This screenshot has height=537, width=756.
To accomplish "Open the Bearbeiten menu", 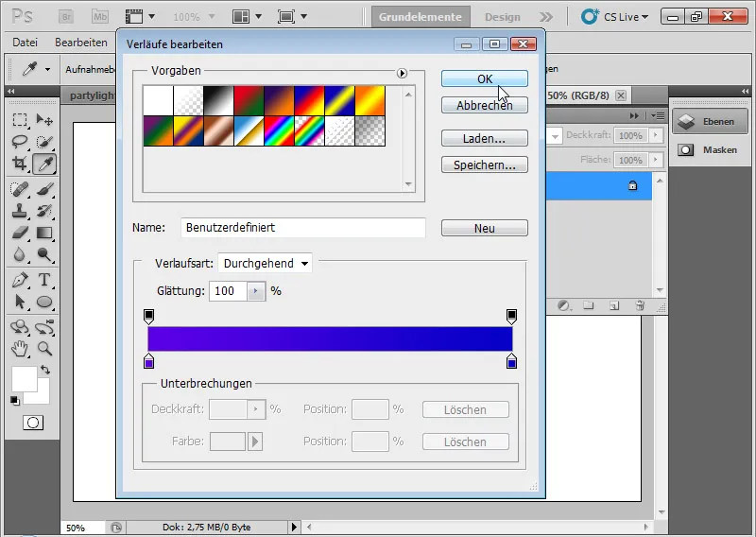I will (81, 43).
